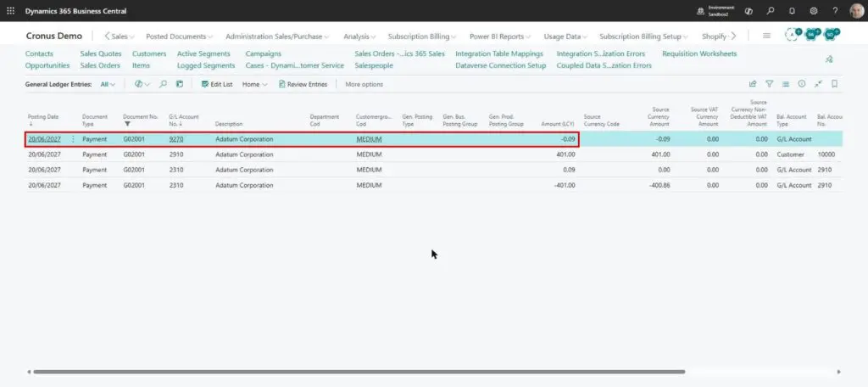The width and height of the screenshot is (868, 387).
Task: Click the -401.00 amount cell
Action: pyautogui.click(x=564, y=185)
